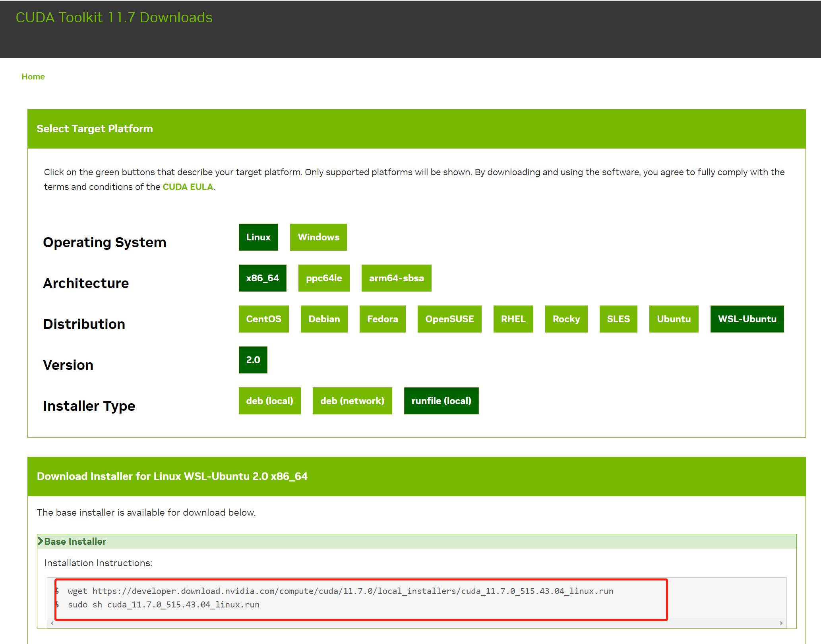Choose deb (local) installer type
Viewport: 821px width, 644px height.
point(269,401)
